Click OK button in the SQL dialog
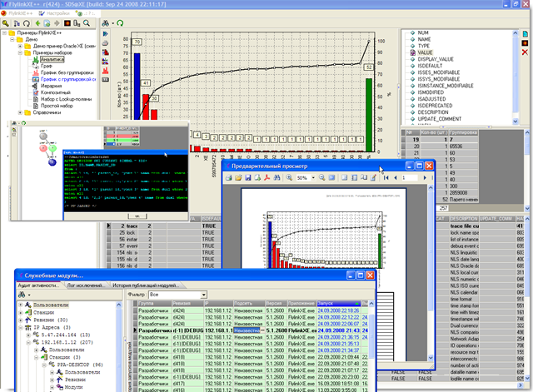Viewport: 533px width, 392px height. point(137,216)
